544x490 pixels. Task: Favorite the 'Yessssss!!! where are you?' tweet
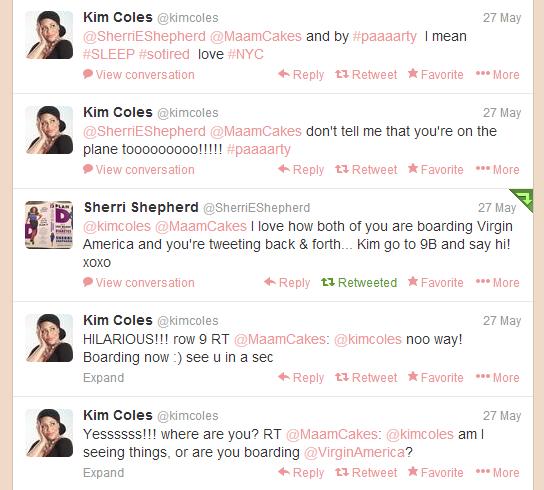coord(436,473)
